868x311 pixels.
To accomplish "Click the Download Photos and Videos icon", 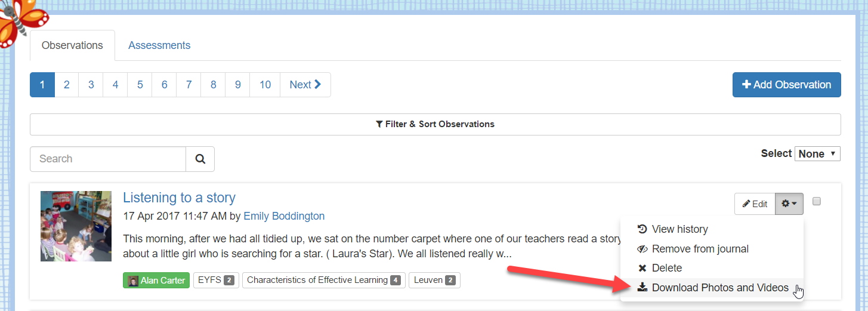I will pyautogui.click(x=642, y=288).
